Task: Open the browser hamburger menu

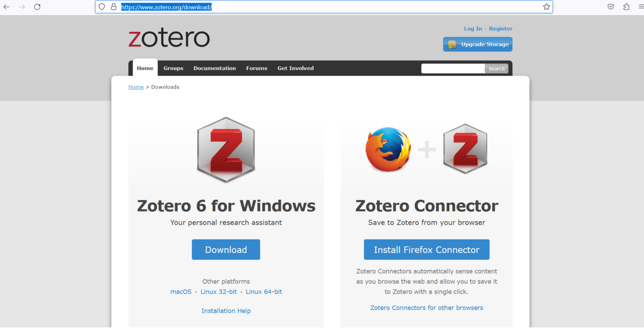Action: pyautogui.click(x=641, y=7)
